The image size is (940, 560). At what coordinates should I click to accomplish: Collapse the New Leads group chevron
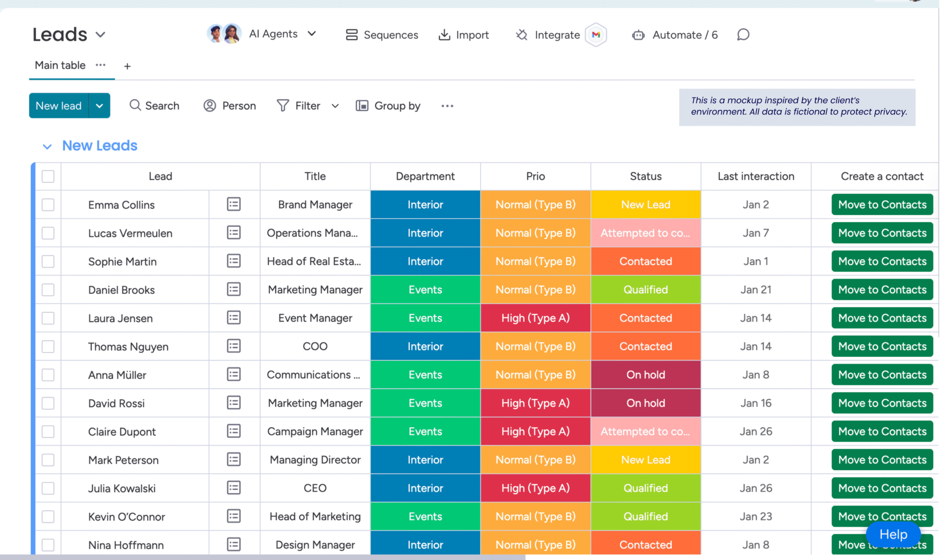click(x=47, y=146)
